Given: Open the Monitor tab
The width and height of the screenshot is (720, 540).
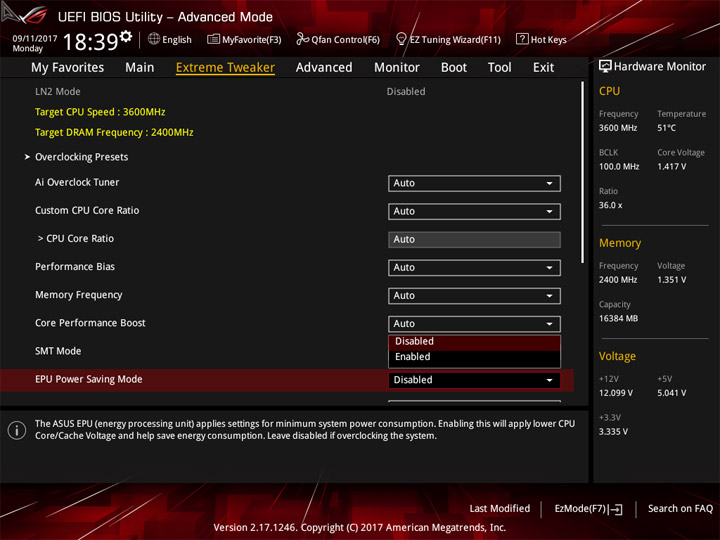Looking at the screenshot, I should point(397,68).
